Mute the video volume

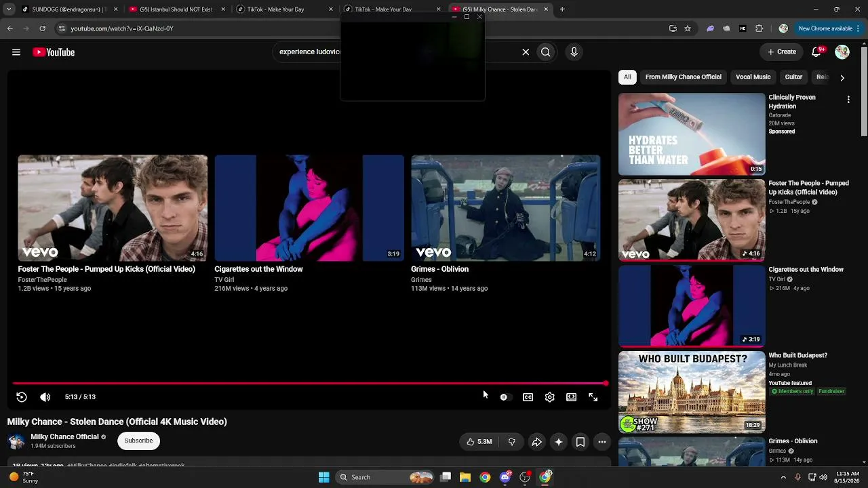click(45, 397)
